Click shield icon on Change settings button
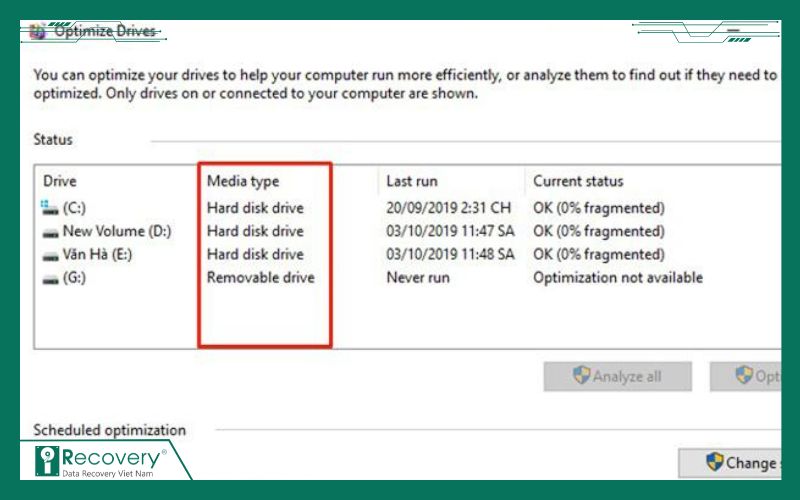This screenshot has width=800, height=500. (714, 462)
